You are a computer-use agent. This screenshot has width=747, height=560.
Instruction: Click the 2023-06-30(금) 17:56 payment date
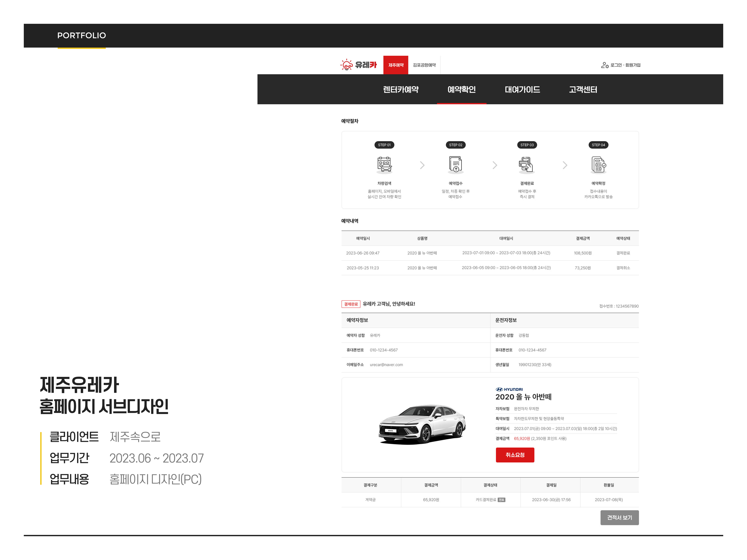point(551,500)
